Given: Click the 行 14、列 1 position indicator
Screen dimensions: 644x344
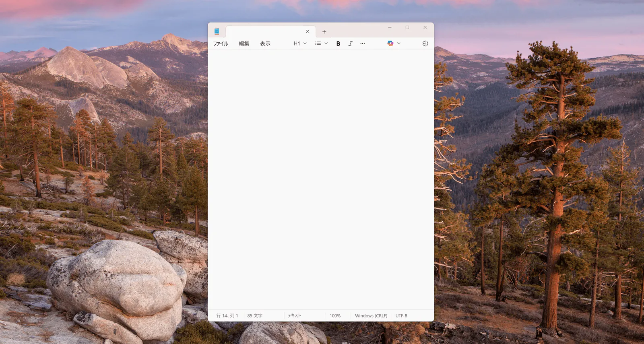Looking at the screenshot, I should pos(227,316).
